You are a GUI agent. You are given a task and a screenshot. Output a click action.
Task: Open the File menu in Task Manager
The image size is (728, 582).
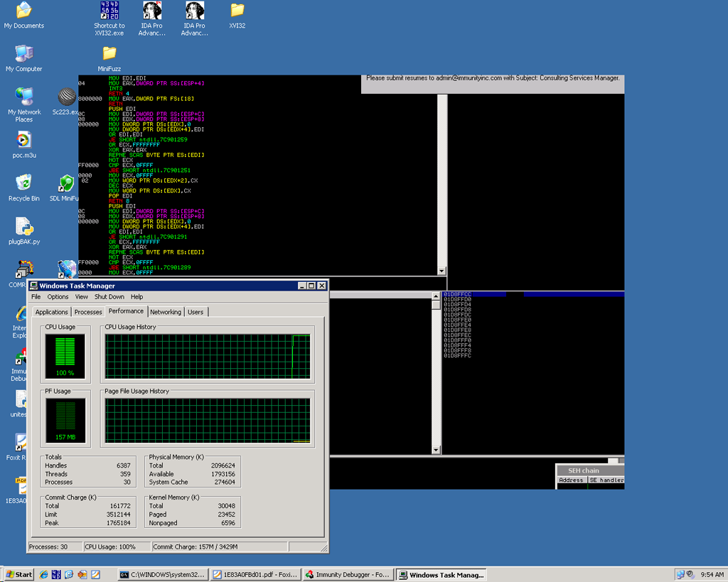[x=36, y=296]
